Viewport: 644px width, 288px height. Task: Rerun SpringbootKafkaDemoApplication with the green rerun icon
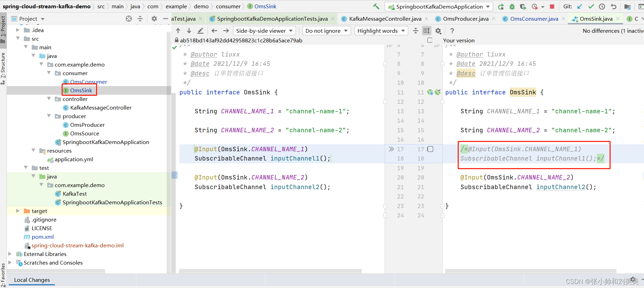click(x=501, y=7)
